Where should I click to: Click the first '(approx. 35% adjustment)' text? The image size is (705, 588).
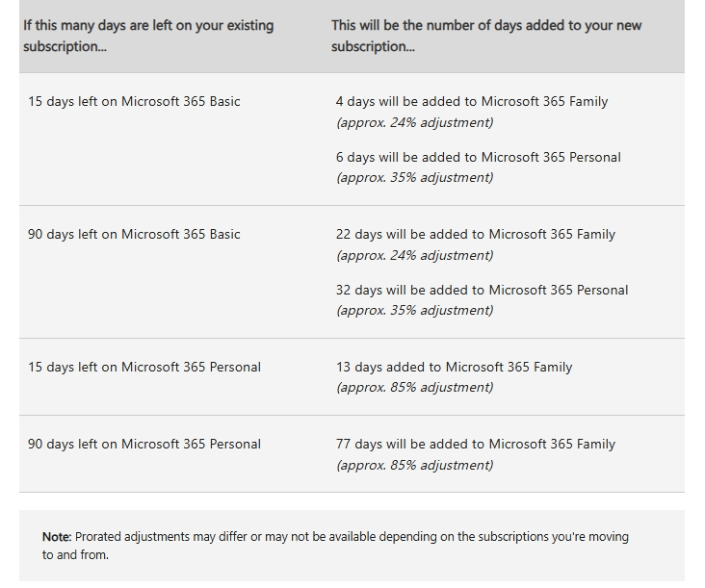[414, 178]
